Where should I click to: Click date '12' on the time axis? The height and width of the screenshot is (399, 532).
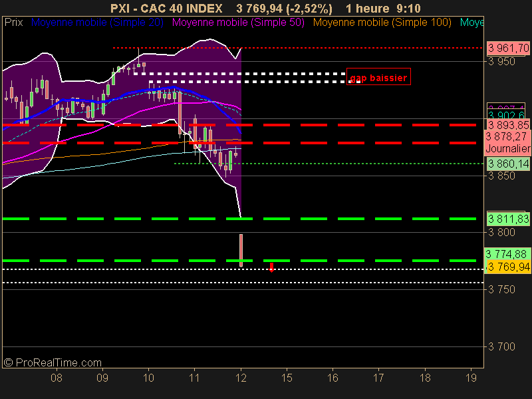[x=241, y=378]
